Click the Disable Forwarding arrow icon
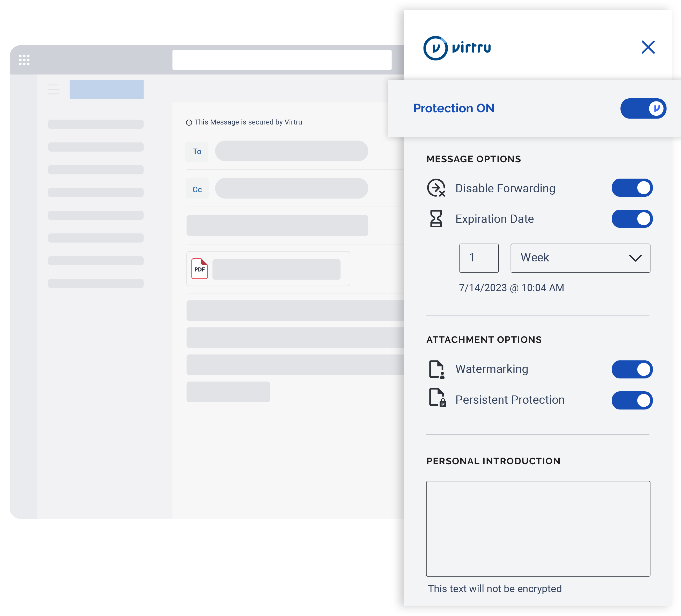This screenshot has width=681, height=616. pyautogui.click(x=436, y=188)
